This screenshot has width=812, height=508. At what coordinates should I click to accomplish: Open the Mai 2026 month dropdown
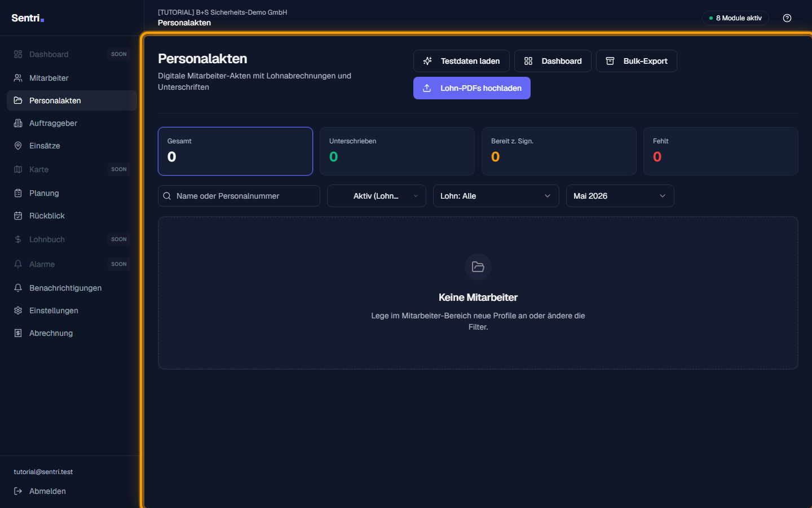620,196
